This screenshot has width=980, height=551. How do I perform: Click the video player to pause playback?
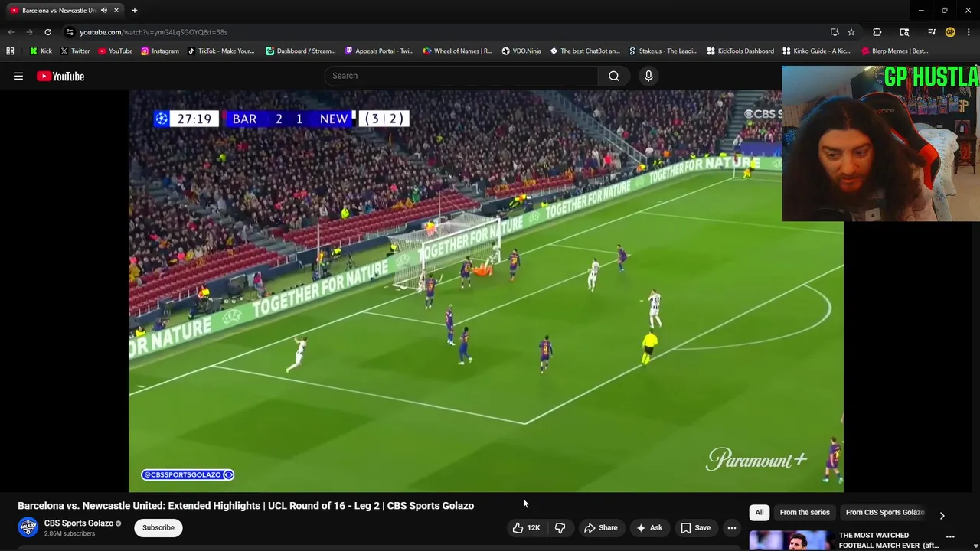(485, 291)
